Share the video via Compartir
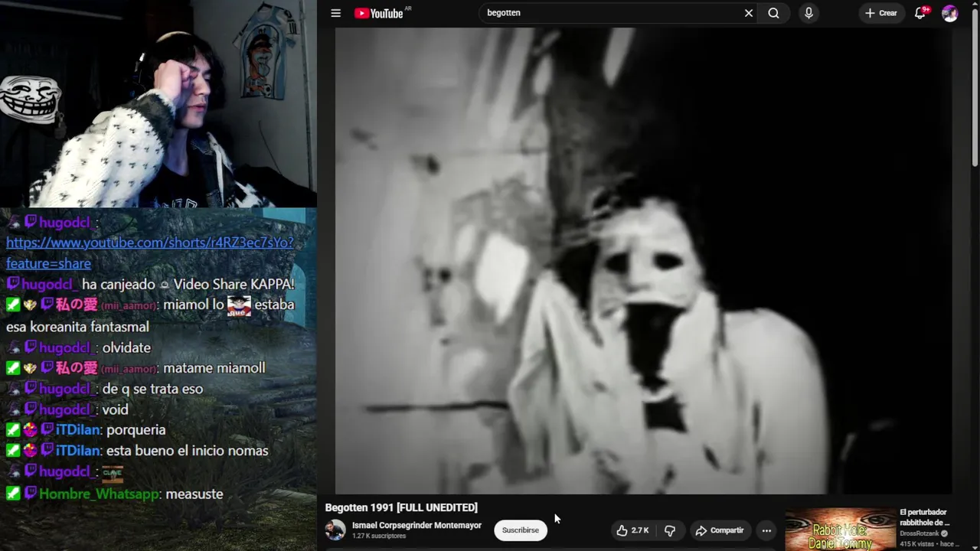980x551 pixels. (x=719, y=530)
